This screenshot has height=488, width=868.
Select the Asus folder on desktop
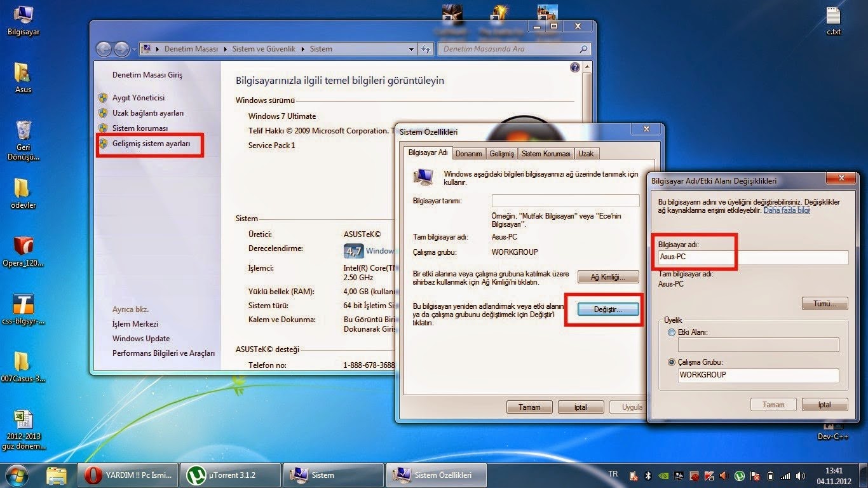[24, 78]
